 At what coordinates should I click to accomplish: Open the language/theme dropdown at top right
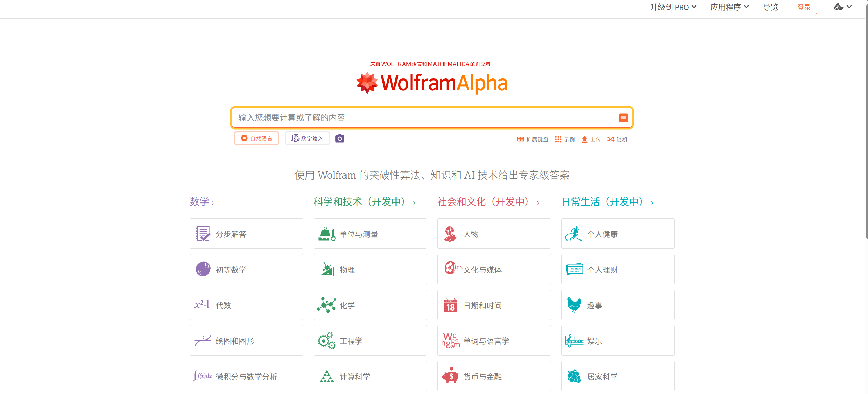[x=843, y=7]
